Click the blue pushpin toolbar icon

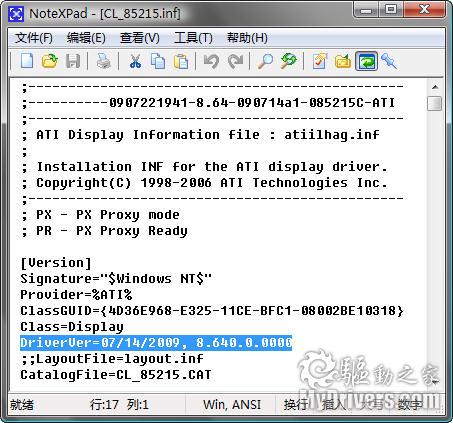click(389, 61)
